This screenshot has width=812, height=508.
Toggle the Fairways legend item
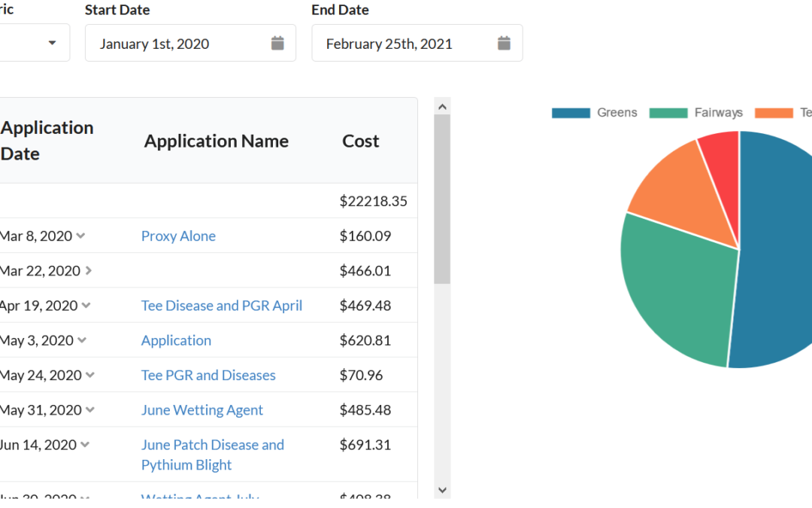pyautogui.click(x=695, y=113)
